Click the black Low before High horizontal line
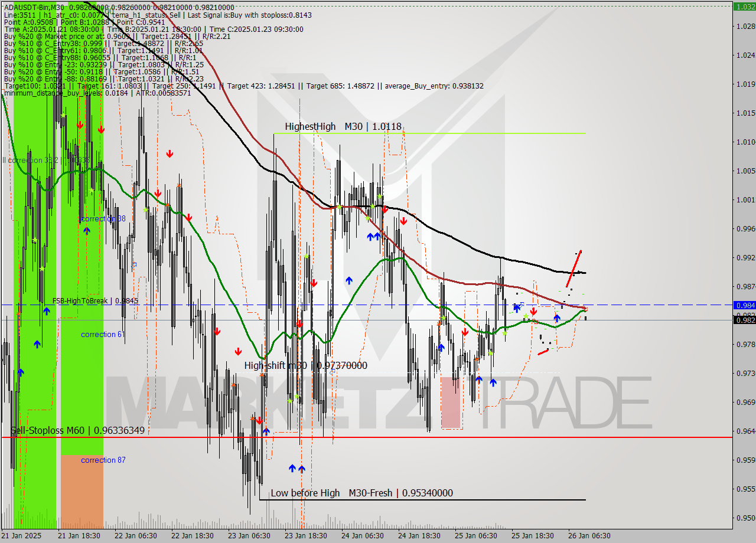This screenshot has width=756, height=543. (422, 500)
